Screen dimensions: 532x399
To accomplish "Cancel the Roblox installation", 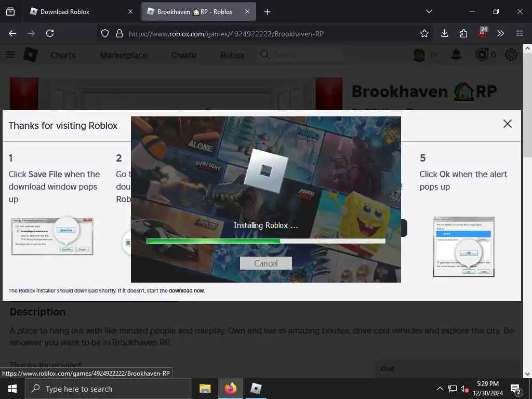I will 265,263.
